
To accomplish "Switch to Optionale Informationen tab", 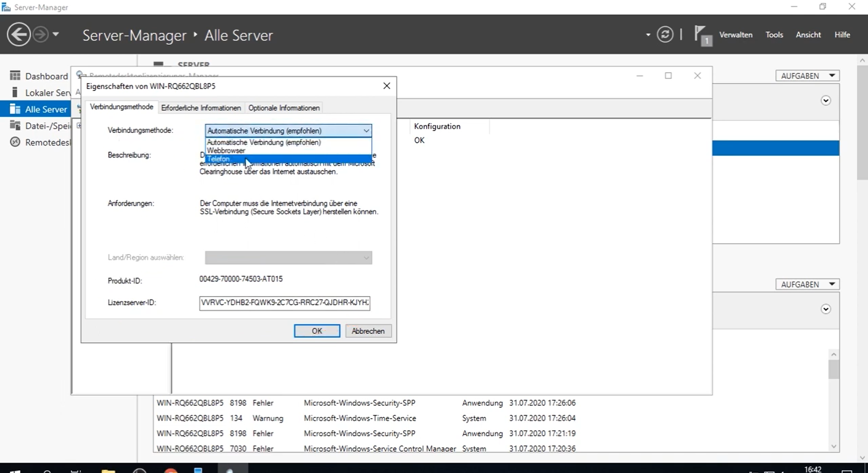I will pyautogui.click(x=284, y=108).
